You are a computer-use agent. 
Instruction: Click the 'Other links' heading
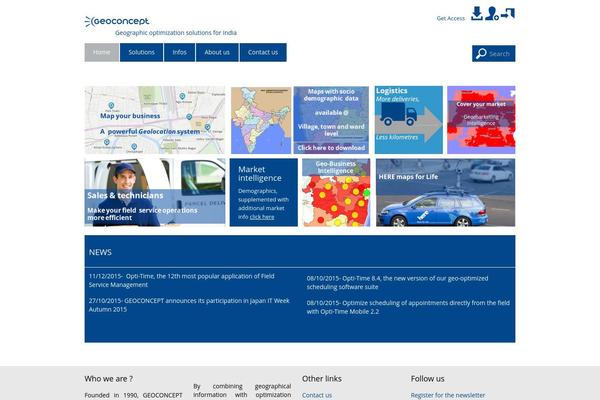point(322,379)
